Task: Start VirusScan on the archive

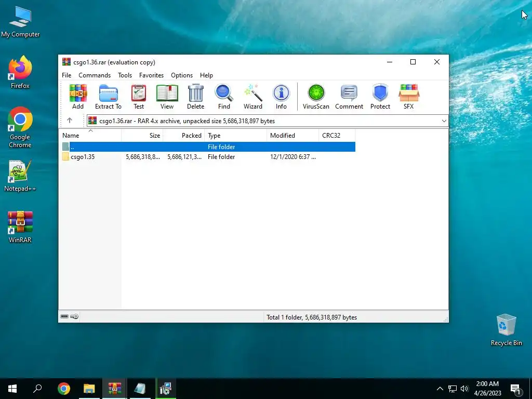Action: 316,97
